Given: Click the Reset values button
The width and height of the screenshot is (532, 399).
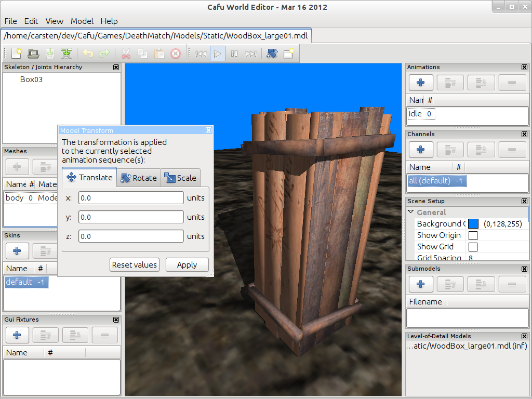Looking at the screenshot, I should click(135, 265).
